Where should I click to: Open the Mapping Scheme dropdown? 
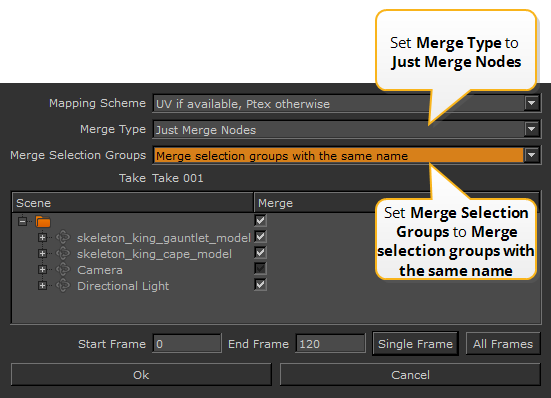click(x=531, y=103)
